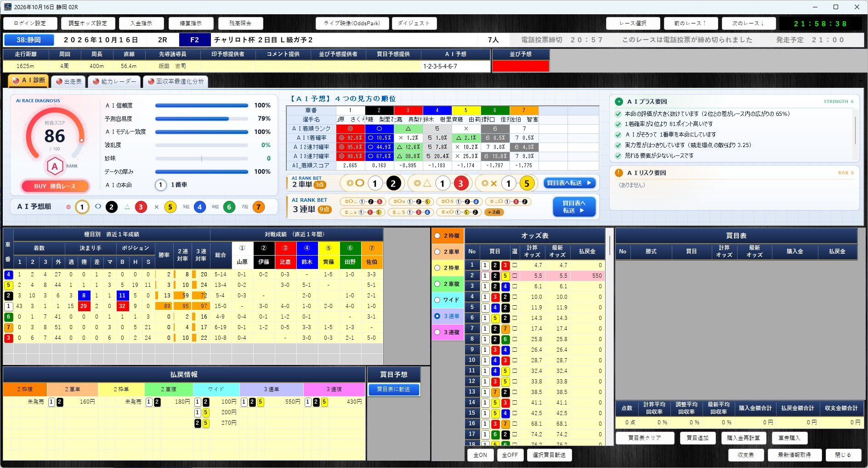Select the ワイド bet type radio button
This screenshot has width=868, height=468.
click(437, 300)
